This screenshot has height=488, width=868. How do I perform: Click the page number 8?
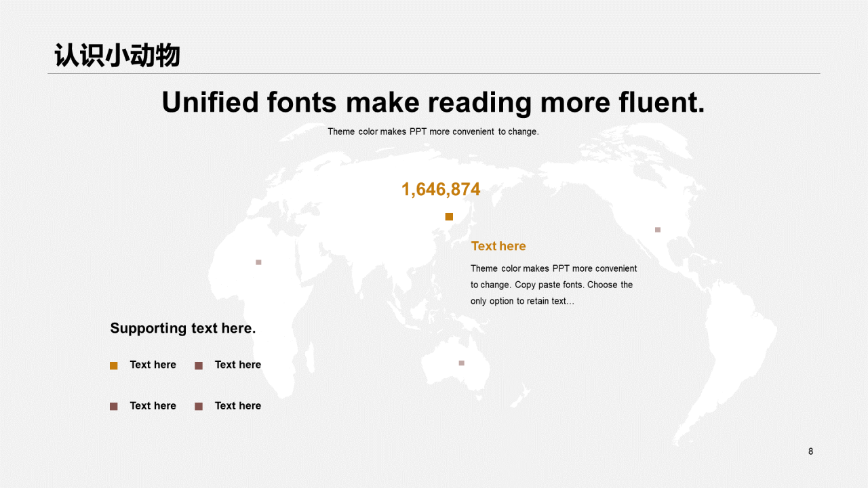point(810,451)
